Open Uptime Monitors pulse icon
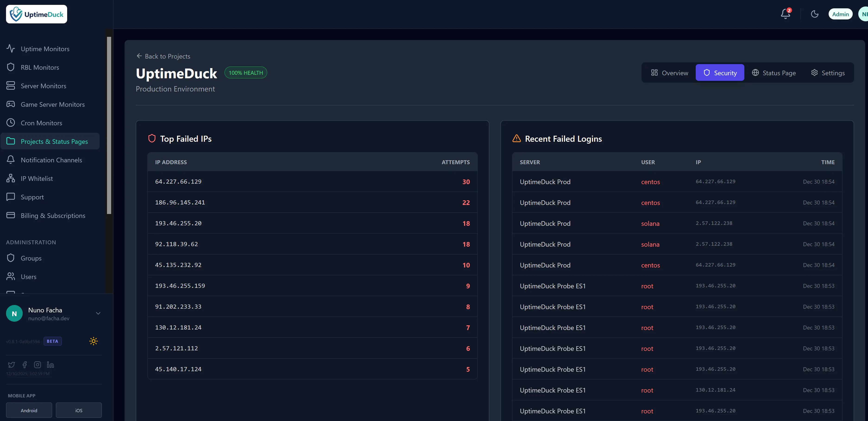This screenshot has height=421, width=868. [x=11, y=48]
